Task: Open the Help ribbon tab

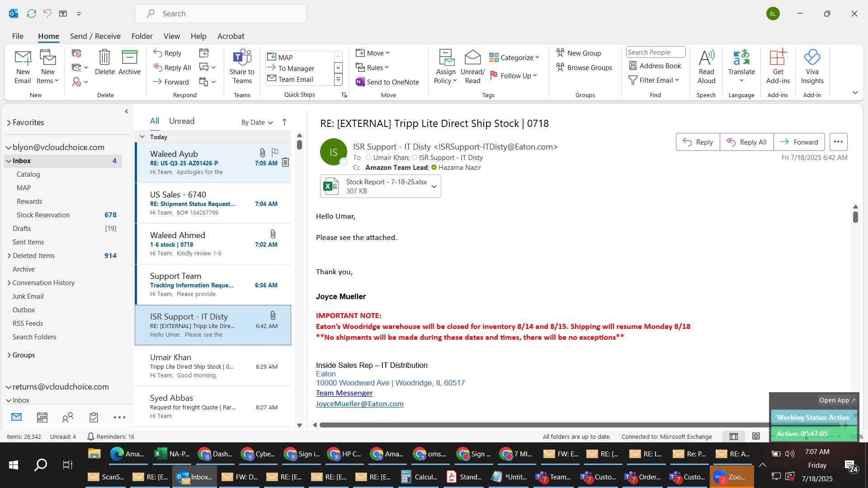Action: (198, 36)
